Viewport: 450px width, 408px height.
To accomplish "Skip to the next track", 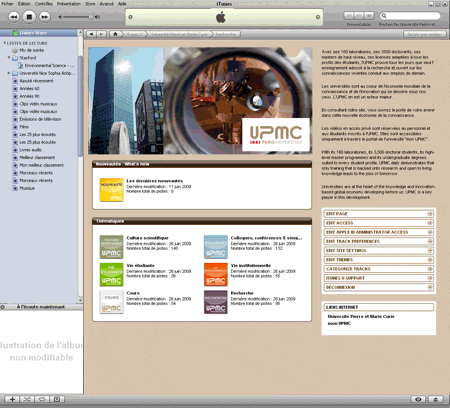I will [x=44, y=17].
